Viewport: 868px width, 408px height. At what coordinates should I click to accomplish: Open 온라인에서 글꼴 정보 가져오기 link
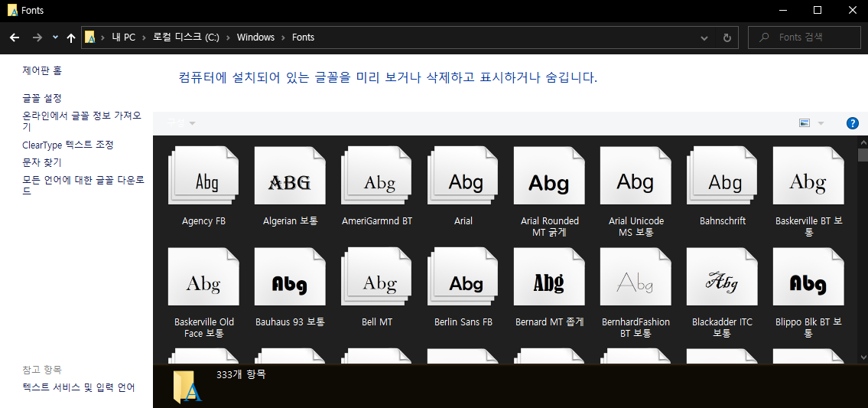81,122
